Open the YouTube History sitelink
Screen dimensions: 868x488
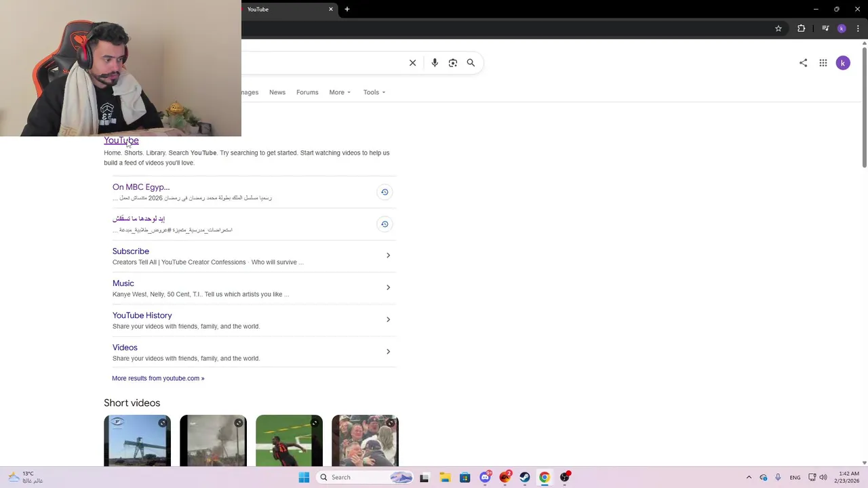click(142, 316)
